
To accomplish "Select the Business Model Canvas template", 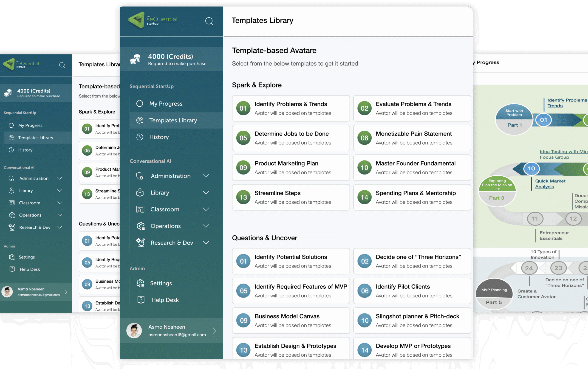I will coord(291,320).
